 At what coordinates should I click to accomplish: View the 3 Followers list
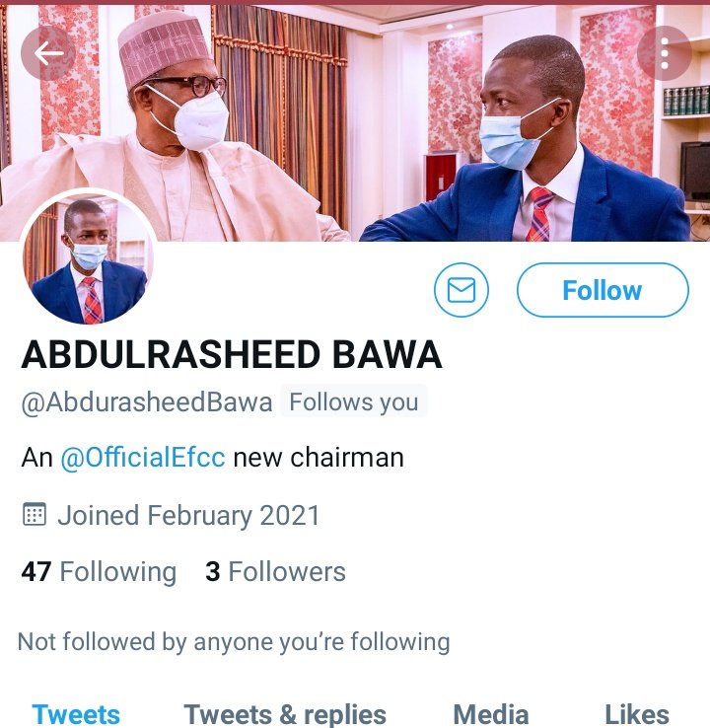pos(275,572)
